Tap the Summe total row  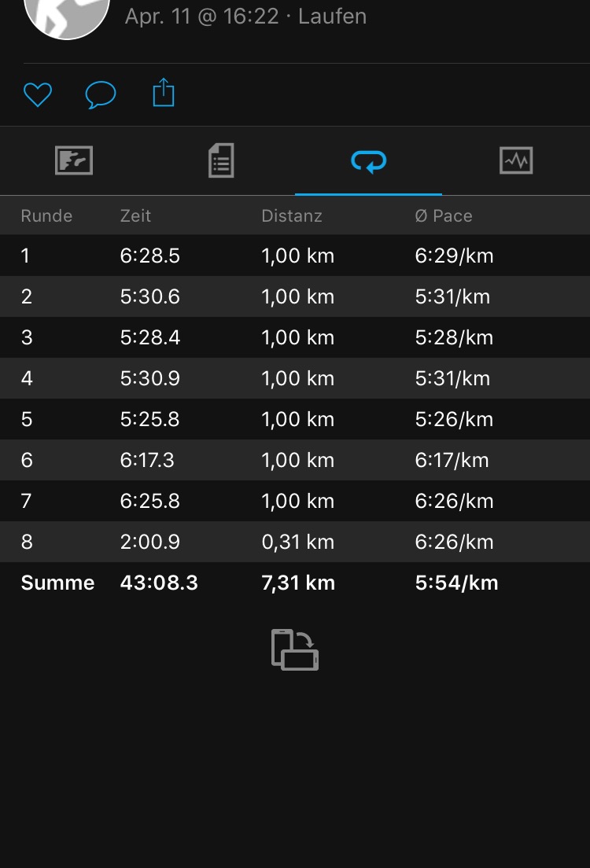[295, 583]
